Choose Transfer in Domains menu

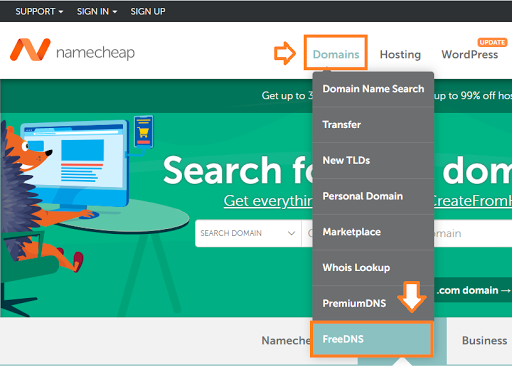coord(373,125)
